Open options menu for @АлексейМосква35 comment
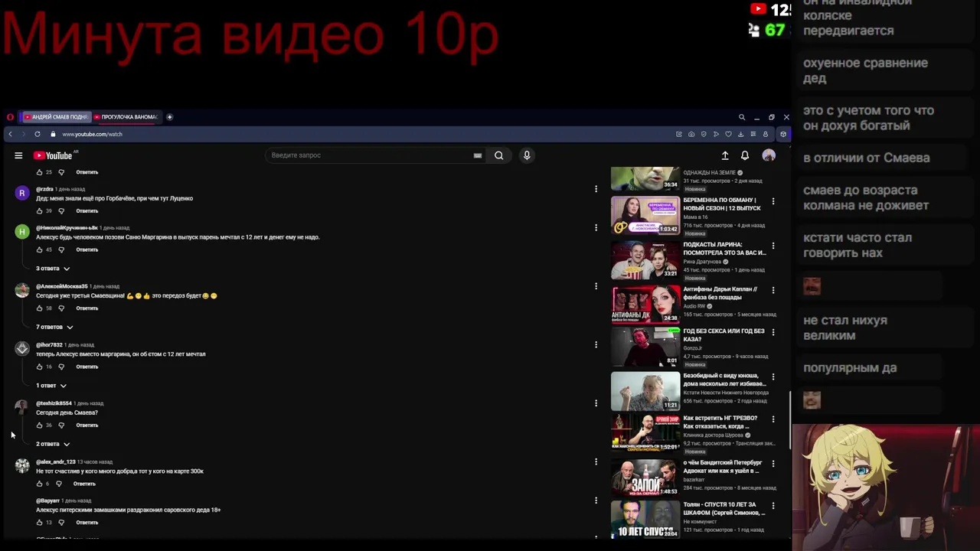This screenshot has width=980, height=551. tap(596, 286)
